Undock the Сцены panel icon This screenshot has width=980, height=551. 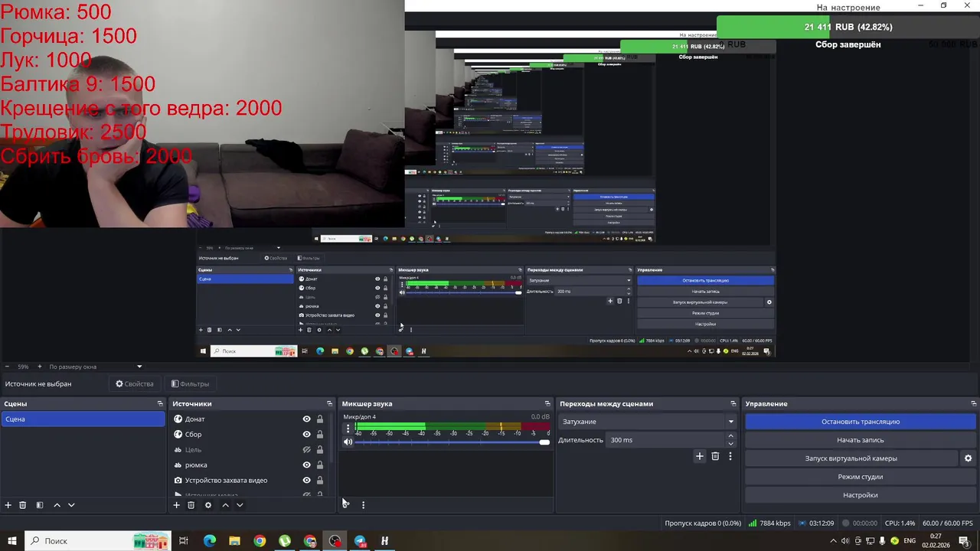pos(160,403)
